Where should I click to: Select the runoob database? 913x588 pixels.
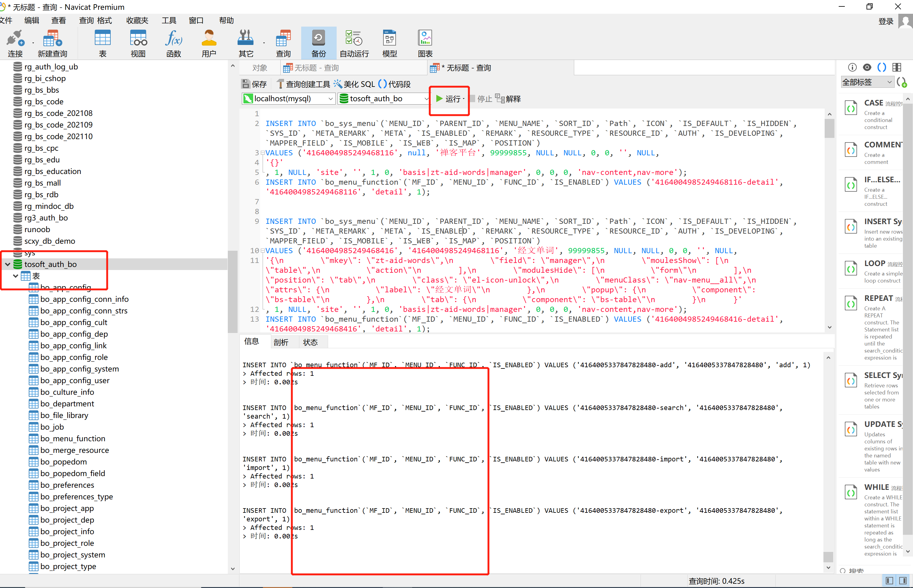coord(37,229)
